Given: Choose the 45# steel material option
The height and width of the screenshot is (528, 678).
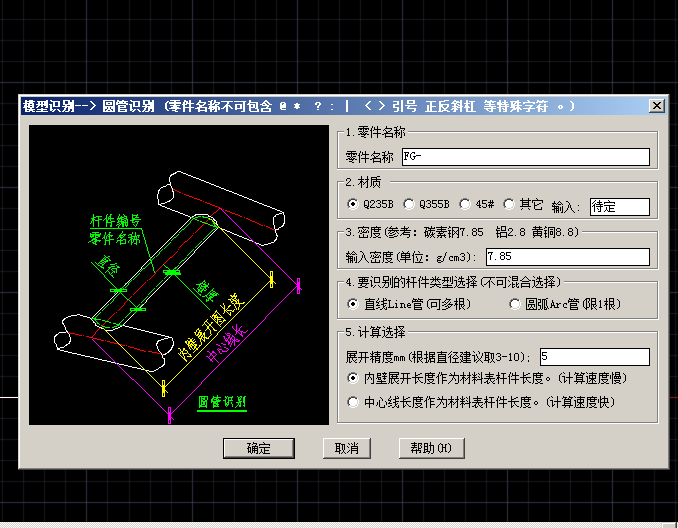Looking at the screenshot, I should pyautogui.click(x=465, y=205).
